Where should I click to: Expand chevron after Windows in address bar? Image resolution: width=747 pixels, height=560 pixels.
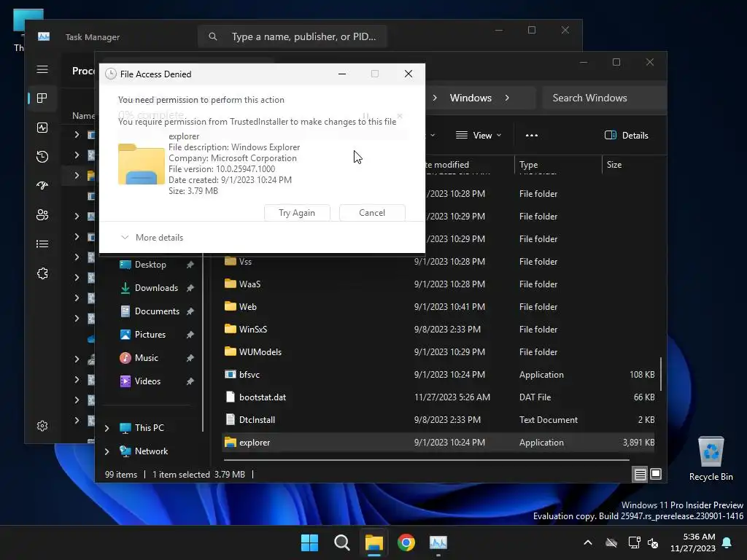(507, 98)
